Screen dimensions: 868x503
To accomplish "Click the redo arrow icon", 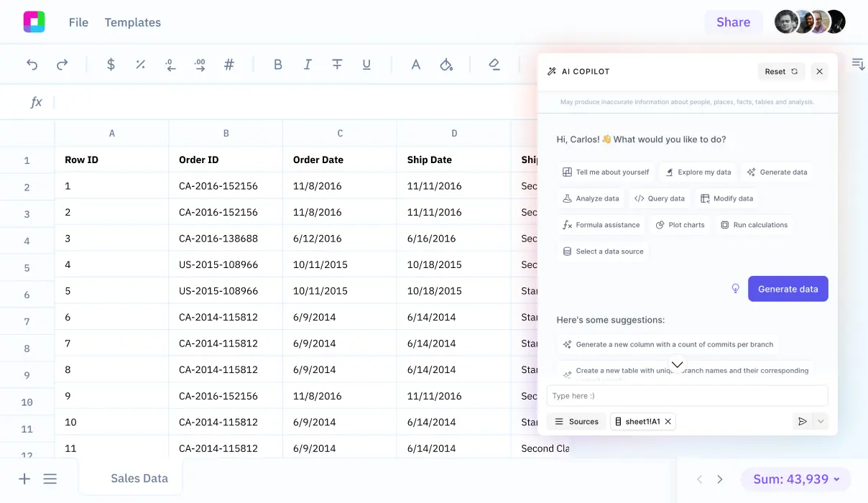I will click(x=63, y=65).
